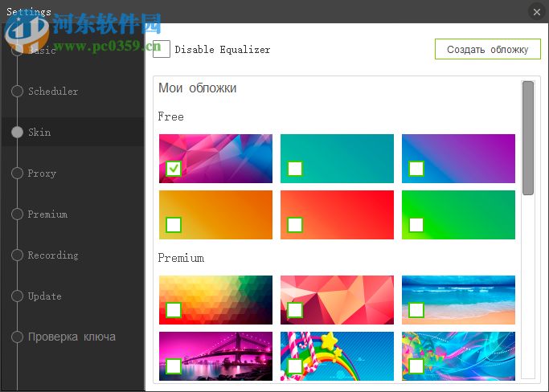The width and height of the screenshot is (549, 392).
Task: Select the red polygon premium skin thumbnail
Action: tap(337, 300)
